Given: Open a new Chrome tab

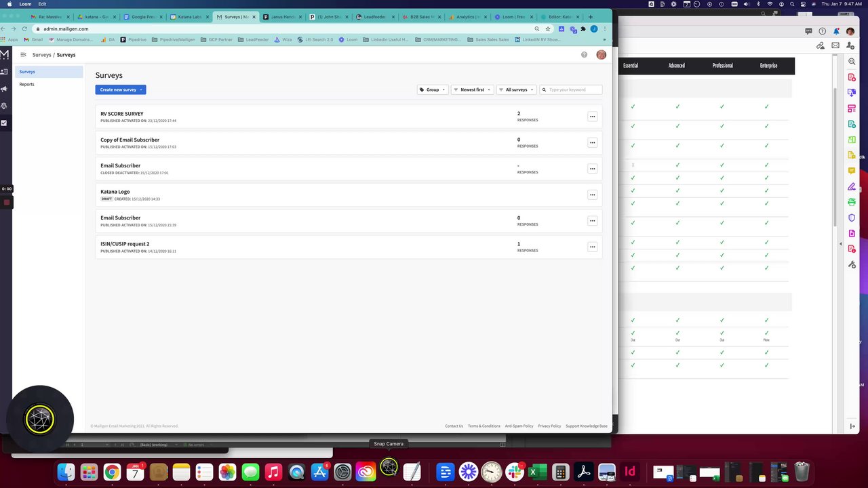Looking at the screenshot, I should [x=590, y=17].
